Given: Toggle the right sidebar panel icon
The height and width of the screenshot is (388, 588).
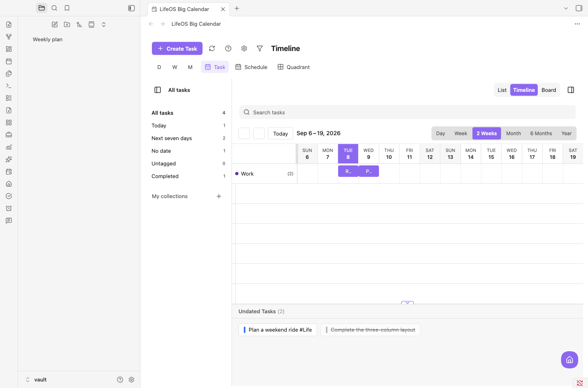Looking at the screenshot, I should pyautogui.click(x=579, y=8).
